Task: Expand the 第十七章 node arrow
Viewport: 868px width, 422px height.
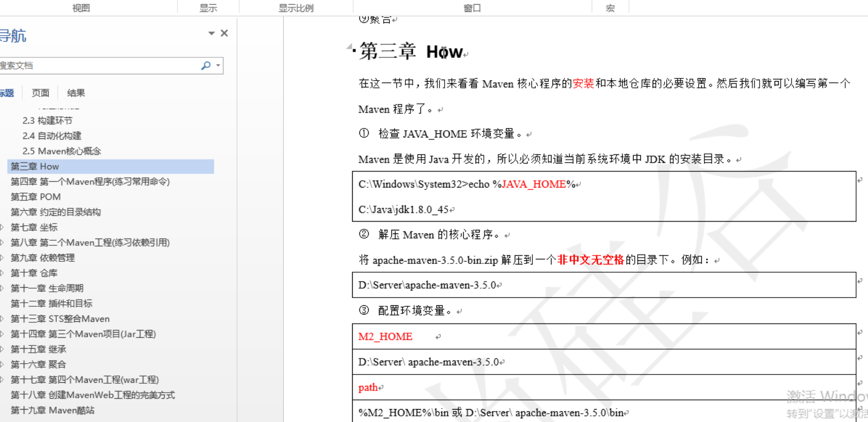Action: coord(3,380)
